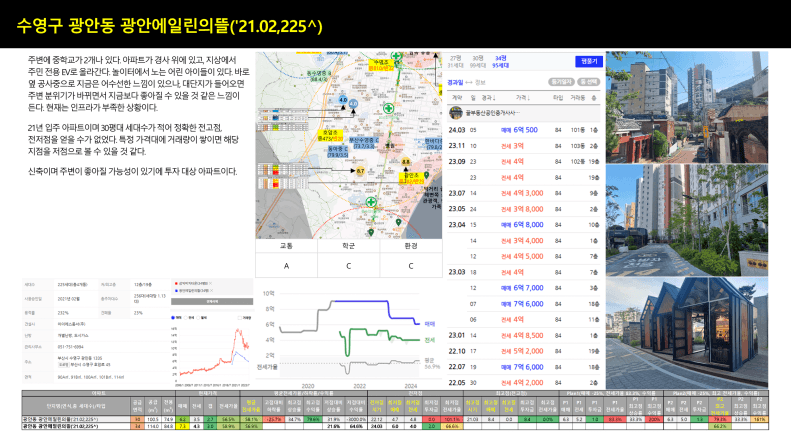Click the 동아중 blue school label

(x=337, y=152)
